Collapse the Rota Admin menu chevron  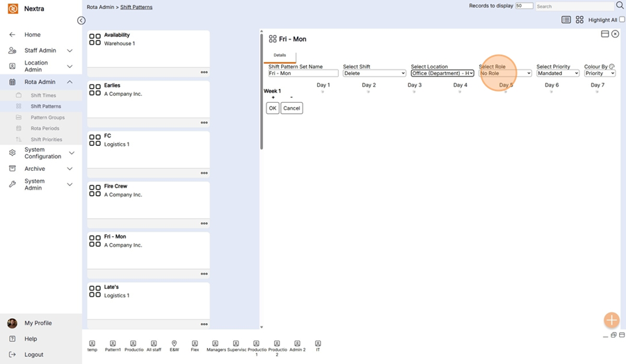tap(70, 82)
